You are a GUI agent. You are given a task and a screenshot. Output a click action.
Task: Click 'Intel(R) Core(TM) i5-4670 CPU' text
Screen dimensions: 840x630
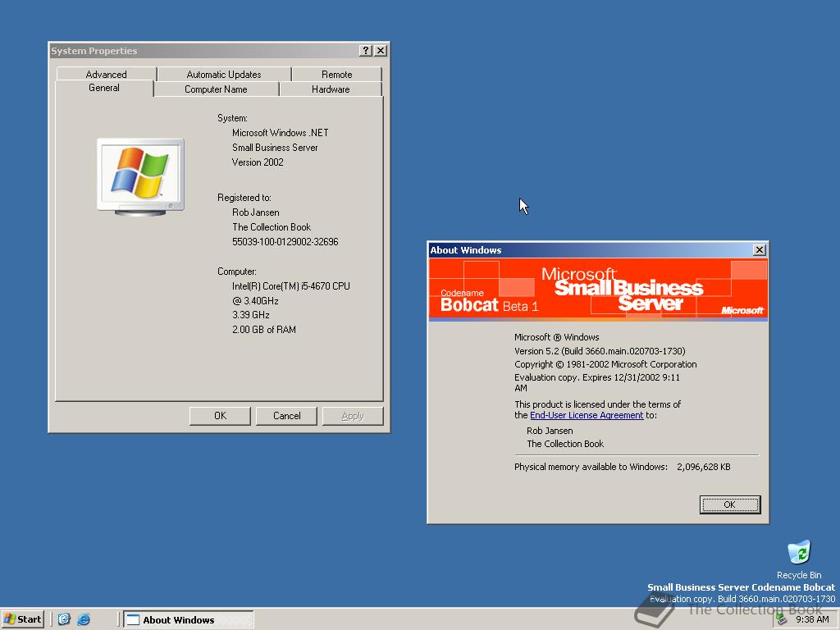(291, 286)
